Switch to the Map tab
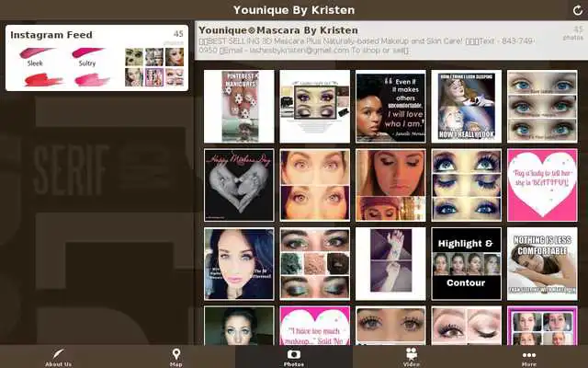588x368 pixels. pyautogui.click(x=176, y=357)
